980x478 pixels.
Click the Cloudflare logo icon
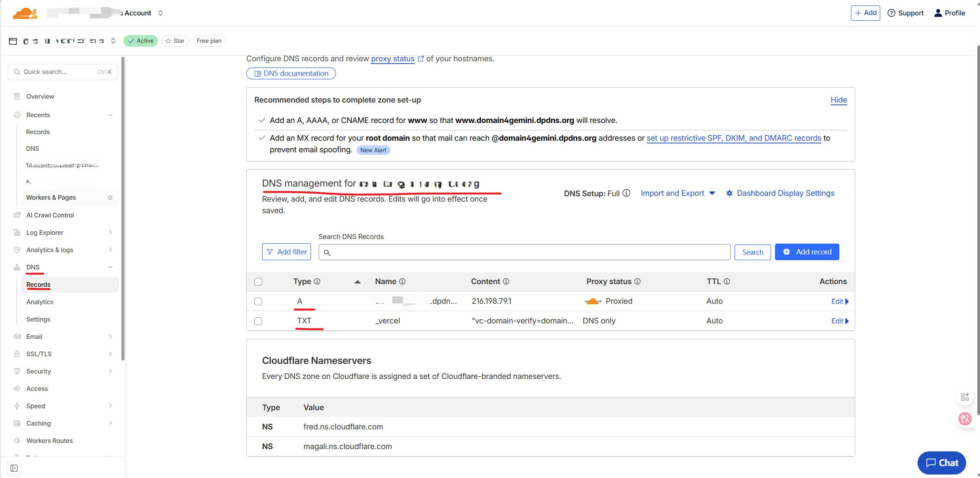(x=25, y=13)
